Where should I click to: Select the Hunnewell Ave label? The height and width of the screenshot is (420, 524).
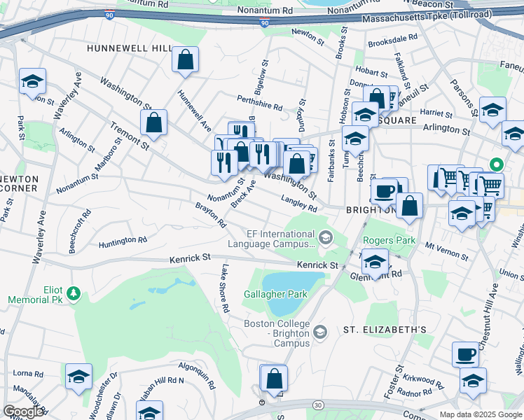pyautogui.click(x=194, y=111)
